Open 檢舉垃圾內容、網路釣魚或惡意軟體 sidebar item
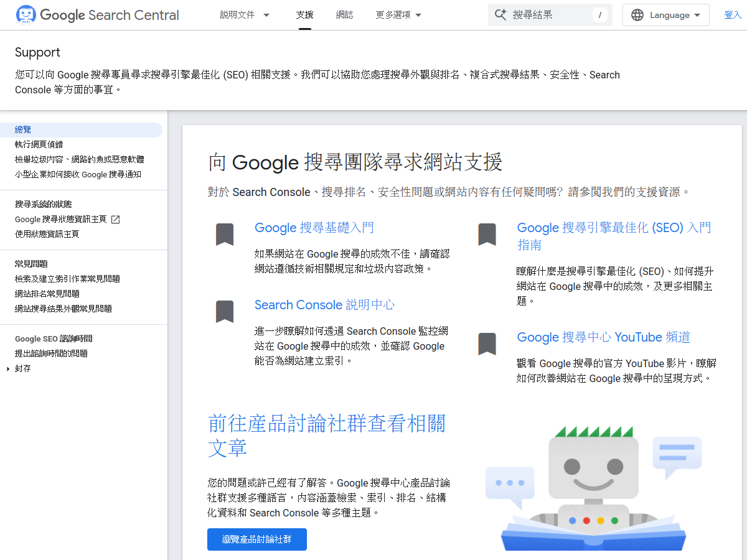 [x=80, y=159]
